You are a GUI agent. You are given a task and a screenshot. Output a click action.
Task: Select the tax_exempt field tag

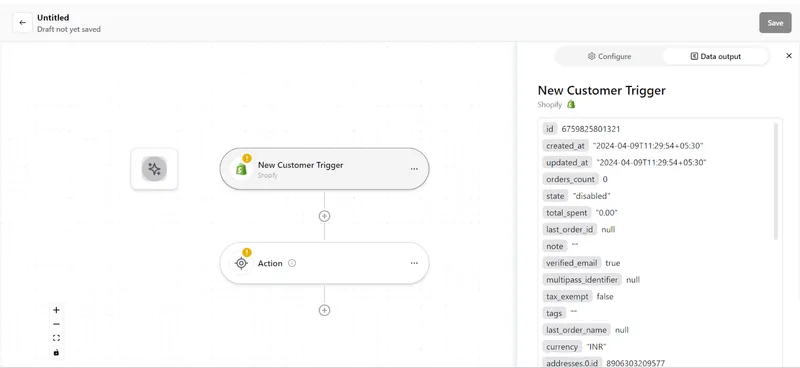tap(567, 297)
